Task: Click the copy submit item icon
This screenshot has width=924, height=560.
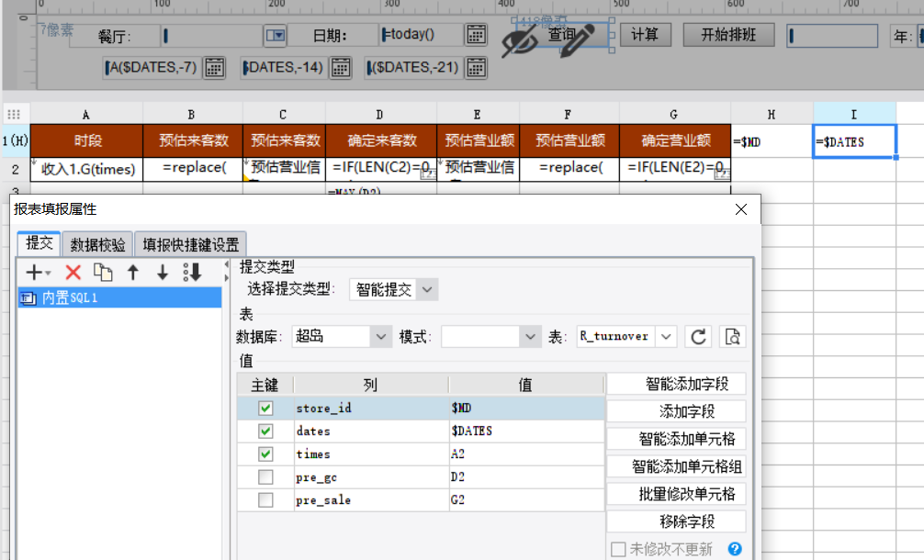Action: click(x=104, y=273)
